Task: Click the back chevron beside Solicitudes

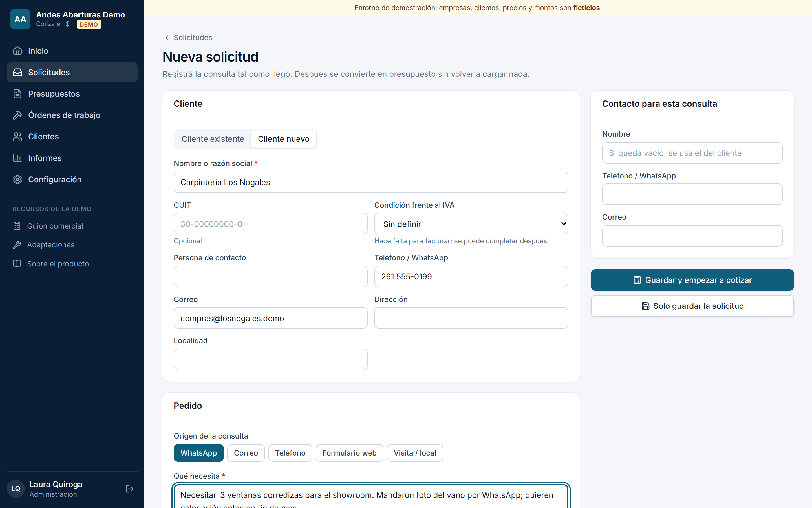Action: (x=167, y=38)
